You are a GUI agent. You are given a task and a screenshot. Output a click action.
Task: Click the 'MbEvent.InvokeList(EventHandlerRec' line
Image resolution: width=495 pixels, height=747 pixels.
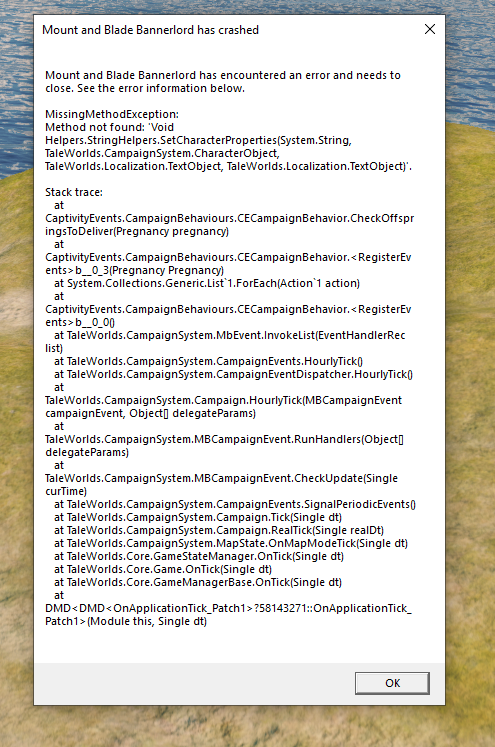[x=230, y=335]
